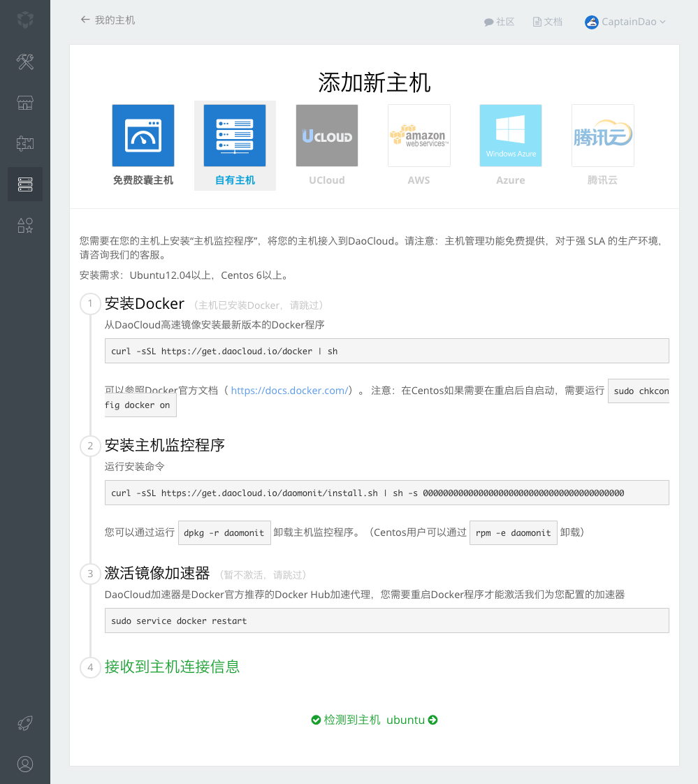Open the puzzle-piece services sidebar icon
The width and height of the screenshot is (698, 784).
[x=25, y=143]
